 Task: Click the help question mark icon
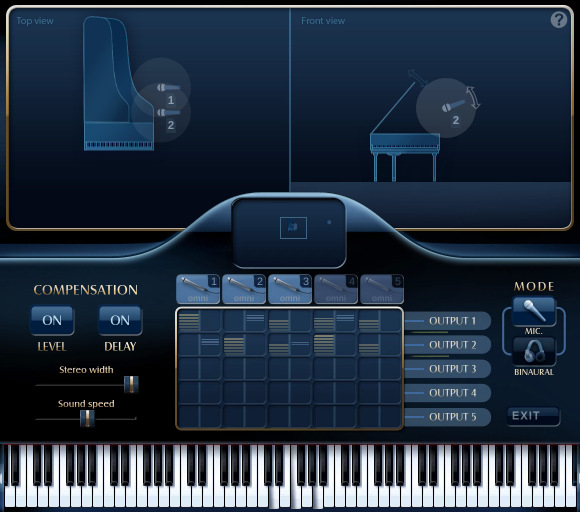(x=559, y=20)
